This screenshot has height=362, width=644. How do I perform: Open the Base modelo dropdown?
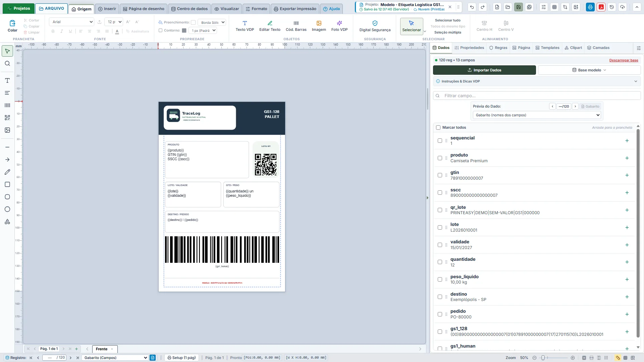tap(589, 70)
